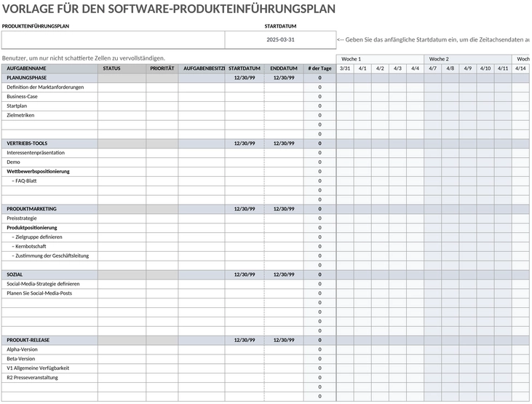Click the Status cell for Business-Case
The width and height of the screenshot is (532, 404).
122,96
